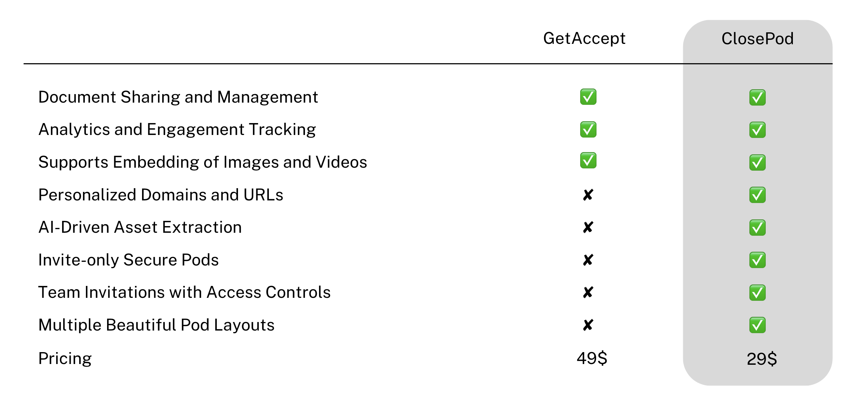
Task: Click the Pricing row label
Action: [65, 359]
